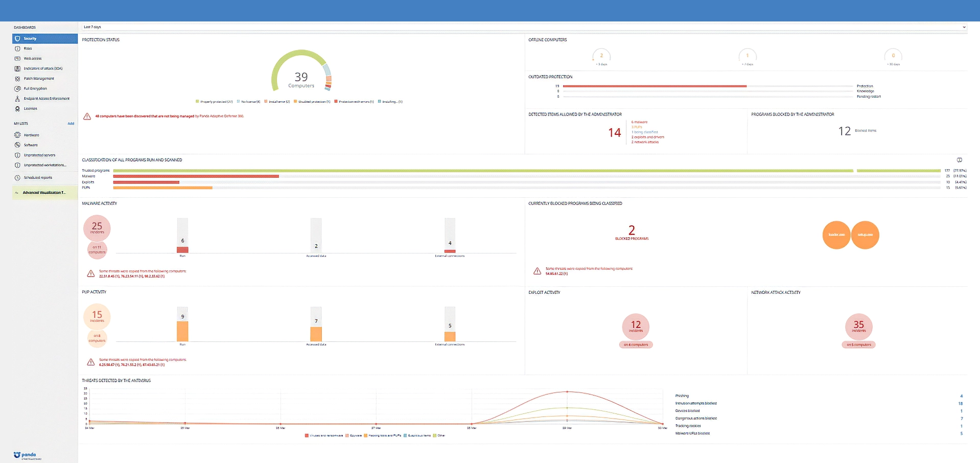Select Web access menu item

click(x=33, y=58)
